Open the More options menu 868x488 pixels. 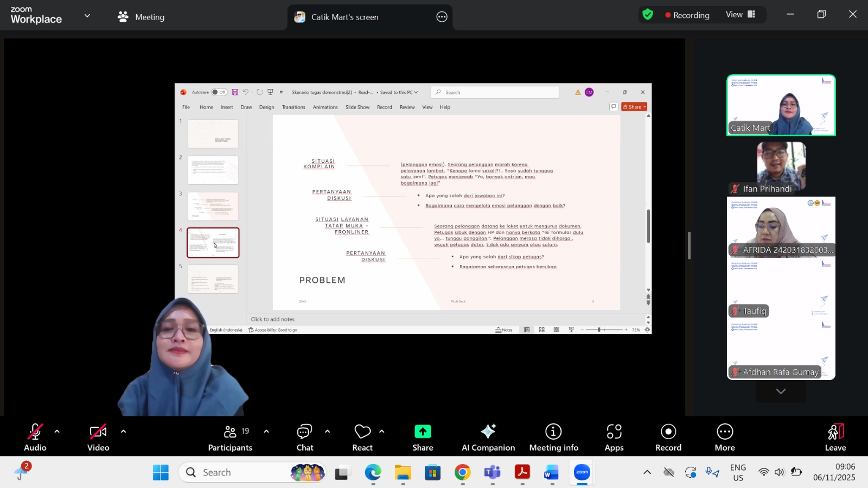[x=724, y=438]
